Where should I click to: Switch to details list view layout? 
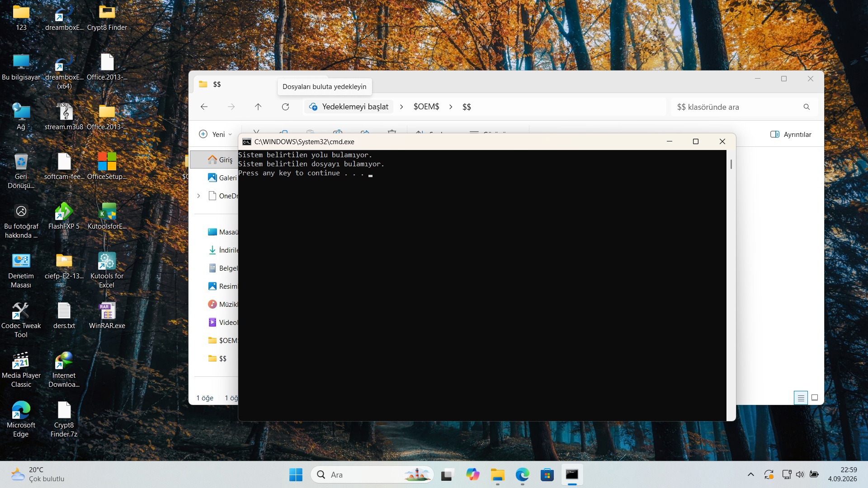[x=801, y=398]
